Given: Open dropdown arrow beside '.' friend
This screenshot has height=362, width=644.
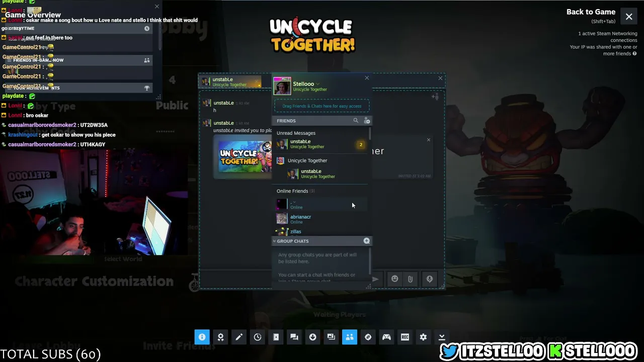Looking at the screenshot, I should [x=295, y=202].
